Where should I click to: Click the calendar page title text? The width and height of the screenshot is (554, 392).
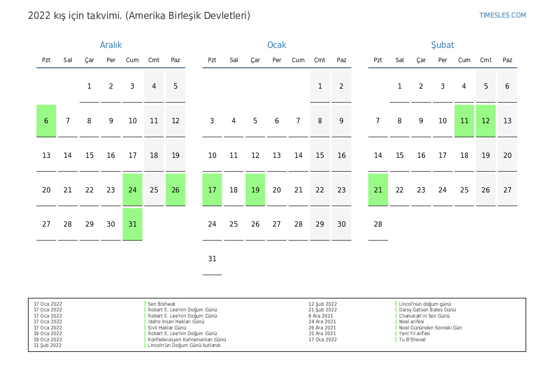click(x=139, y=16)
